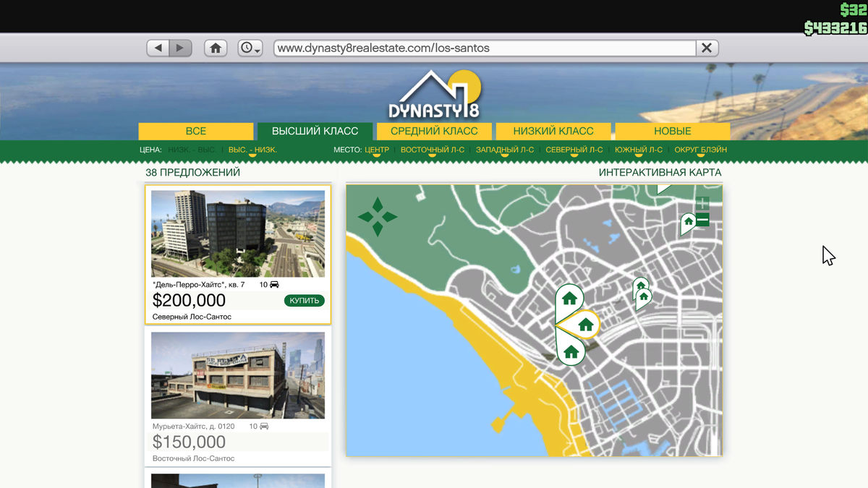Focus the dynasty8realestate.com address bar
Screen dimensions: 868x488
pos(485,48)
